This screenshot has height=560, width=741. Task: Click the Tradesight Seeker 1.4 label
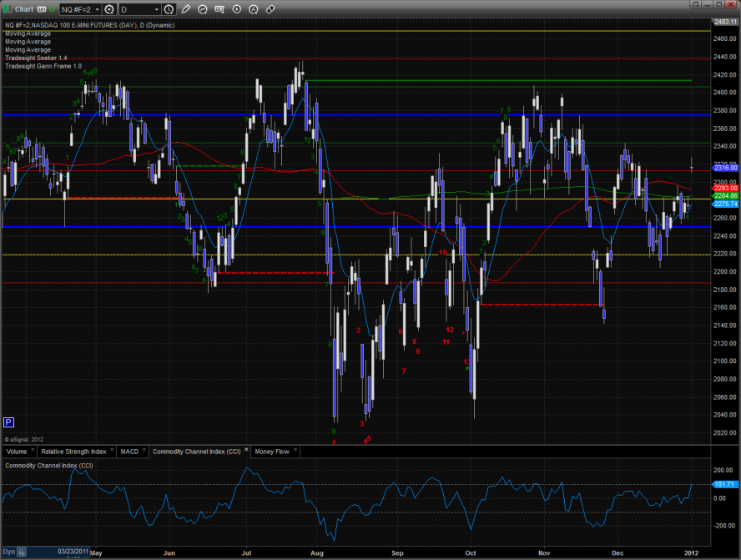tap(36, 58)
